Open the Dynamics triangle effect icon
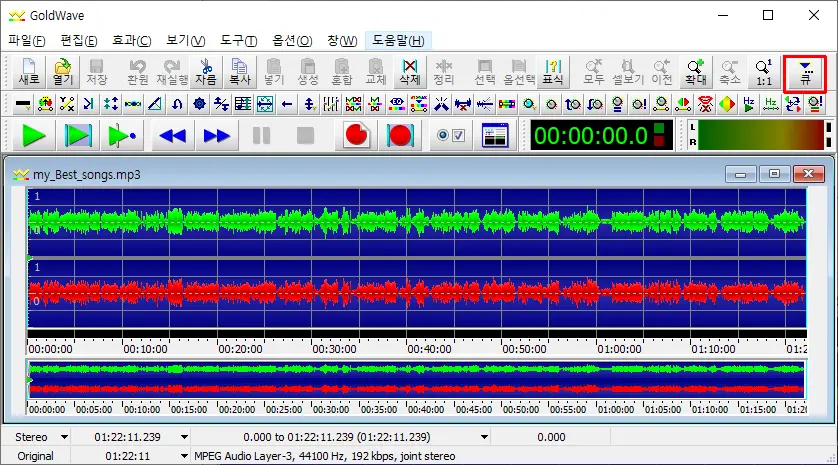This screenshot has height=465, width=838. point(155,104)
